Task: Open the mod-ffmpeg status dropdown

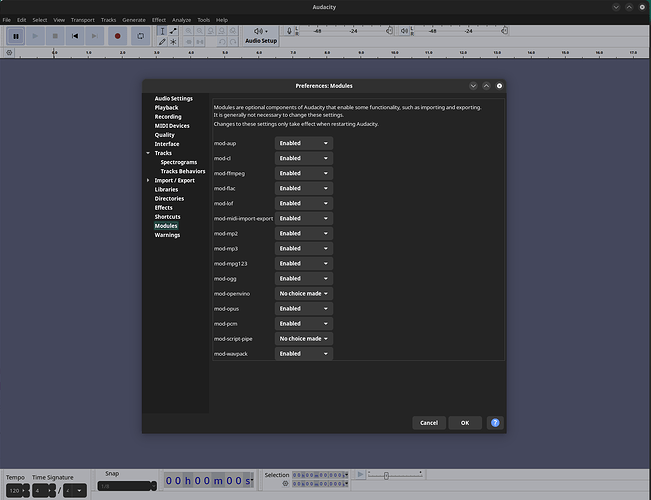Action: 303,173
